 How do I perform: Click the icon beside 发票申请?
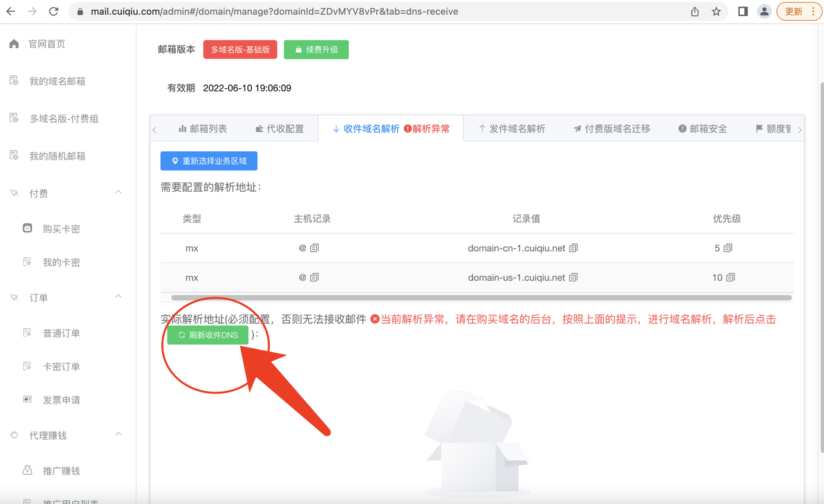(27, 399)
